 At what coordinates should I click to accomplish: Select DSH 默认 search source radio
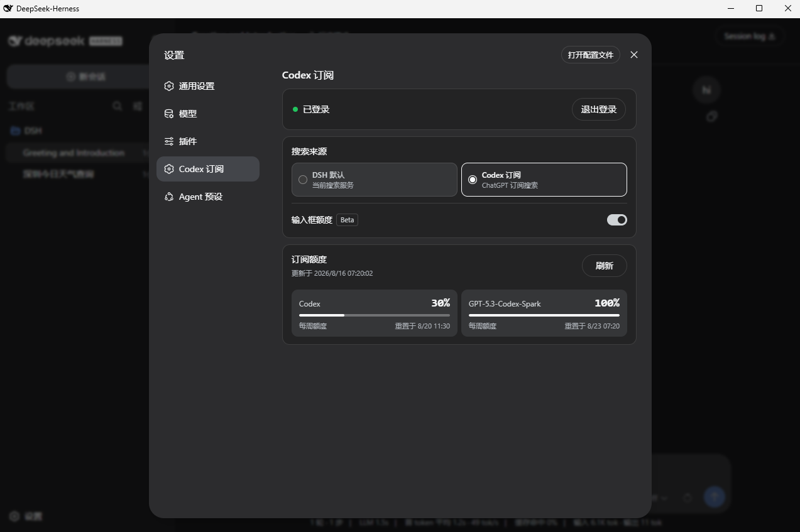375,180
